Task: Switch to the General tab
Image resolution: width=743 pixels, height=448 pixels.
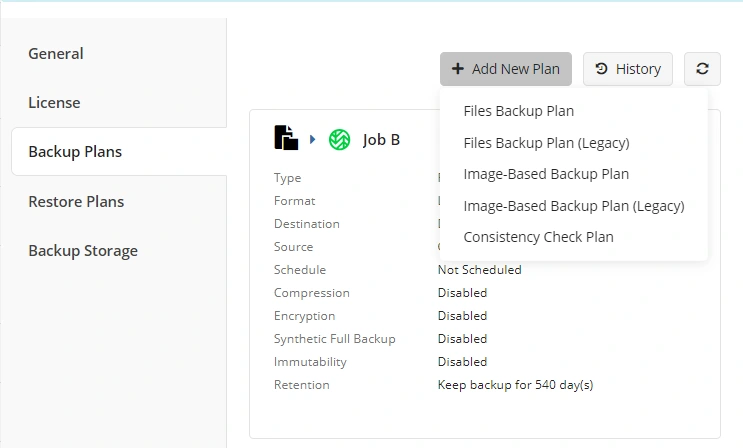Action: tap(56, 54)
